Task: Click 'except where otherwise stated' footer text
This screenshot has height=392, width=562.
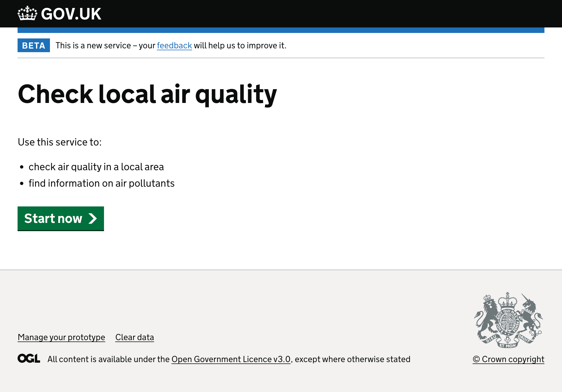Action: [x=353, y=359]
